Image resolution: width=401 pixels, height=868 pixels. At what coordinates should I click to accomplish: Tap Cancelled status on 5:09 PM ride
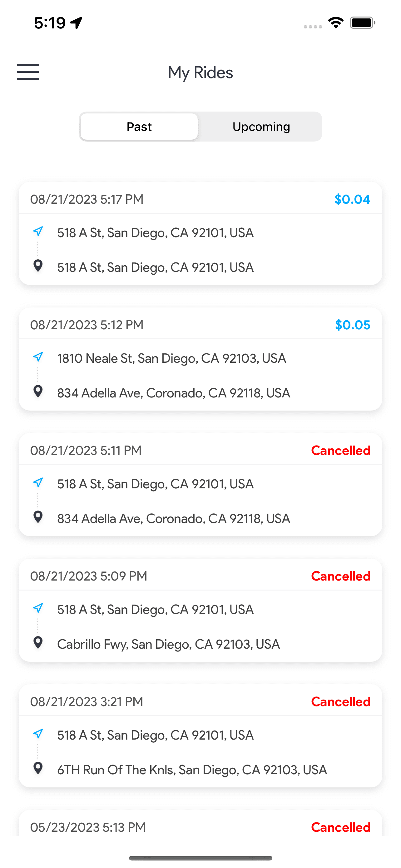(x=340, y=576)
